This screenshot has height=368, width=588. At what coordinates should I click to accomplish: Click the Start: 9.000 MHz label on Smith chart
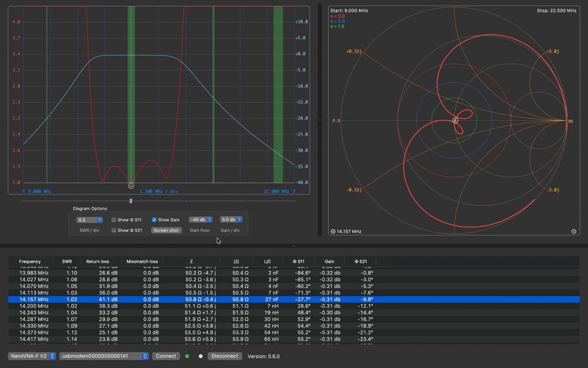tap(349, 11)
